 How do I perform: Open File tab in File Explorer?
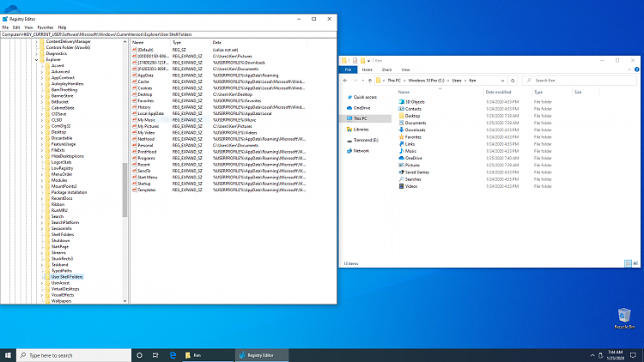pos(348,69)
